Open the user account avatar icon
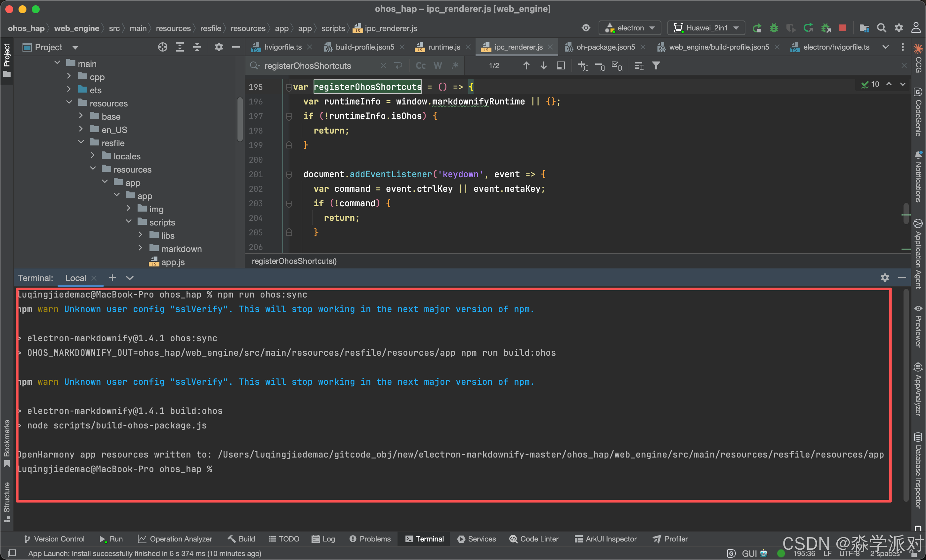926x560 pixels. (916, 28)
